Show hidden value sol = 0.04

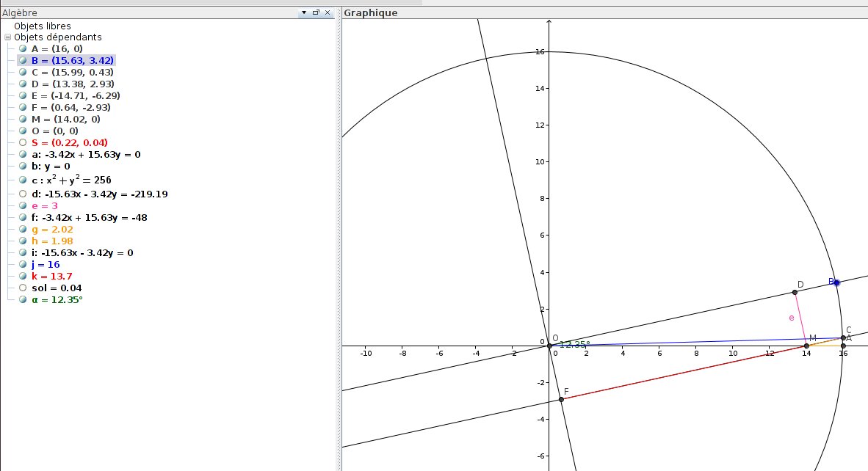pos(23,288)
